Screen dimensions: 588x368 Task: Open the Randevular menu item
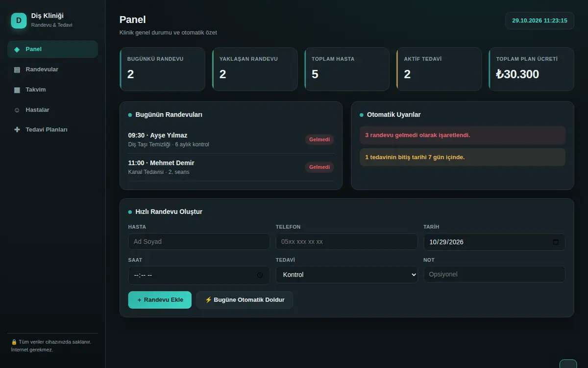pyautogui.click(x=52, y=70)
